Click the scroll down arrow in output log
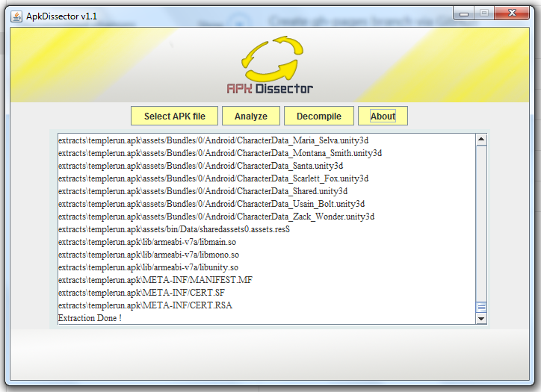The height and width of the screenshot is (392, 541). pos(481,319)
